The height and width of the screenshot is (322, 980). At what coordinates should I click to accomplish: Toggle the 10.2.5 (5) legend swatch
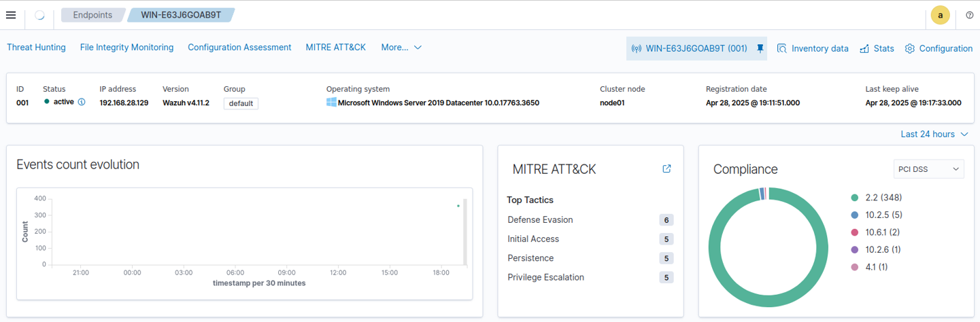click(854, 215)
